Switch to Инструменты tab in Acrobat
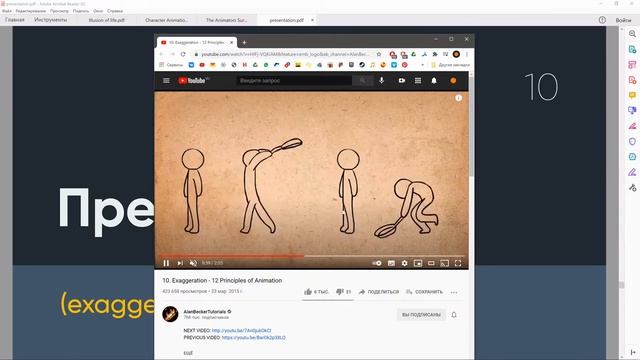Viewport: 640px width, 360px height. 51,20
